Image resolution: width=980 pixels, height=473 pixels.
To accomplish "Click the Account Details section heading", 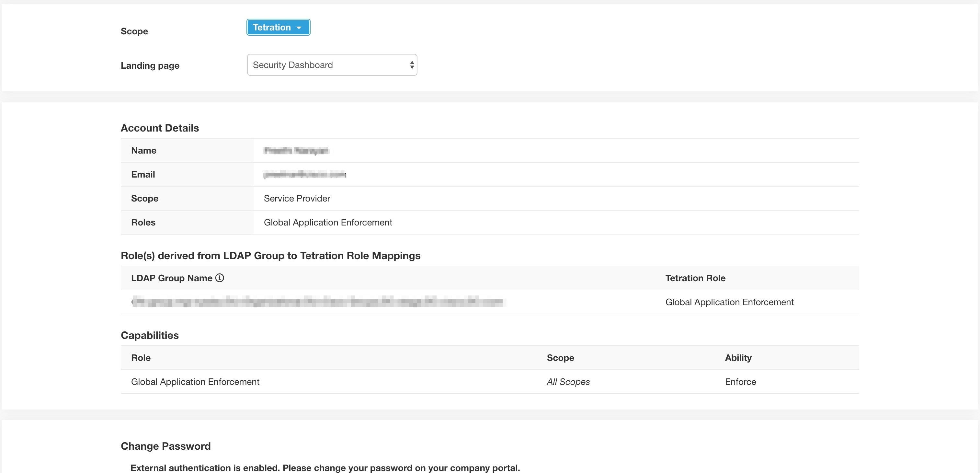I will point(159,128).
